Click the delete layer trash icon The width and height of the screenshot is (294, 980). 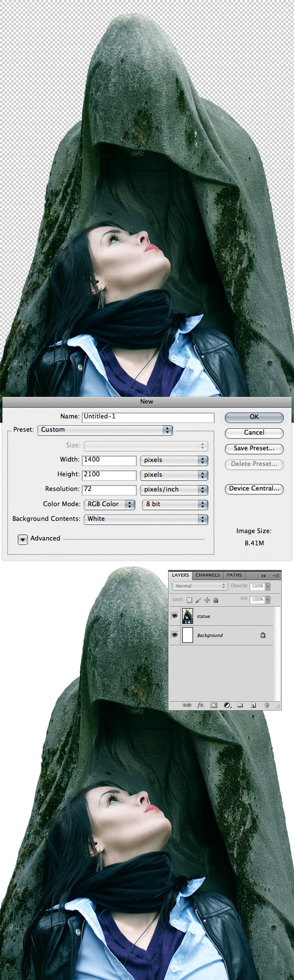click(x=267, y=705)
